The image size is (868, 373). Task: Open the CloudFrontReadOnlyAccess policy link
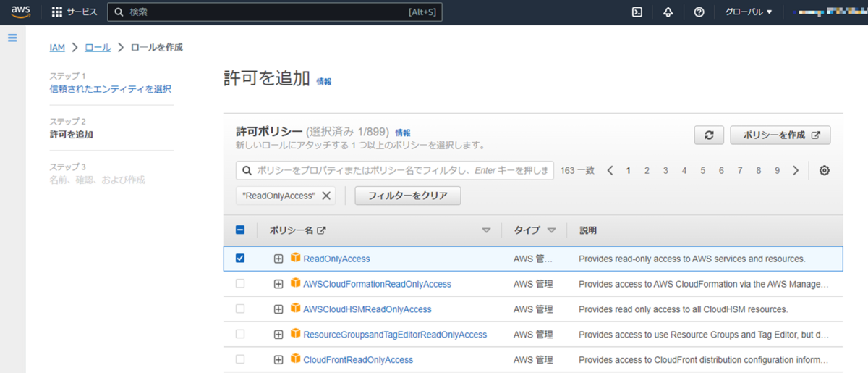pyautogui.click(x=358, y=360)
